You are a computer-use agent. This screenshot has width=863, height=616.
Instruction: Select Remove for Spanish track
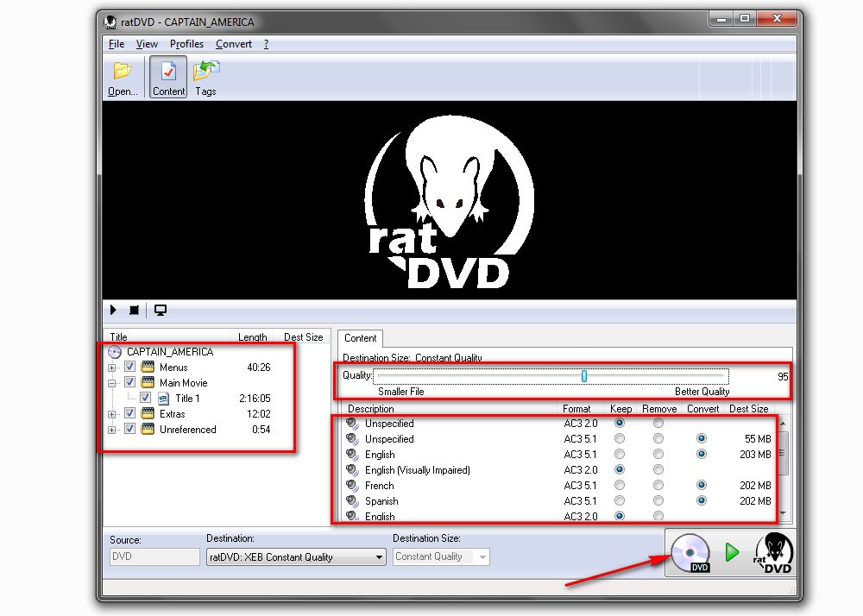pos(658,500)
